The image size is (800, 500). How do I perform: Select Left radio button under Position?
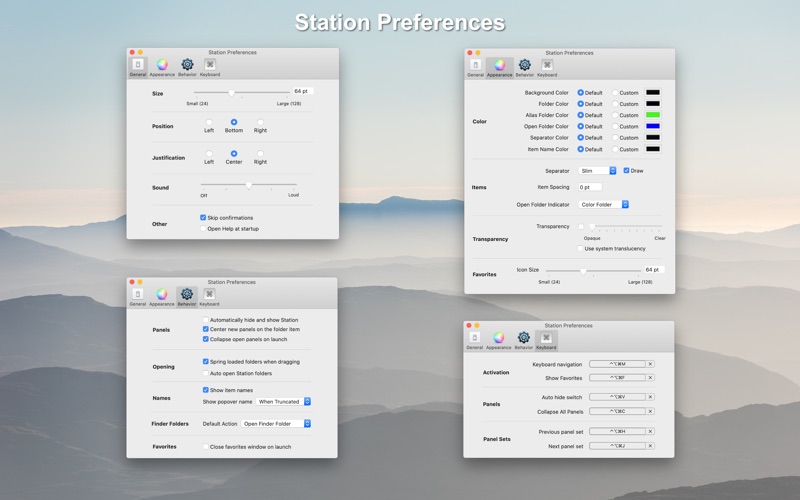pyautogui.click(x=209, y=122)
